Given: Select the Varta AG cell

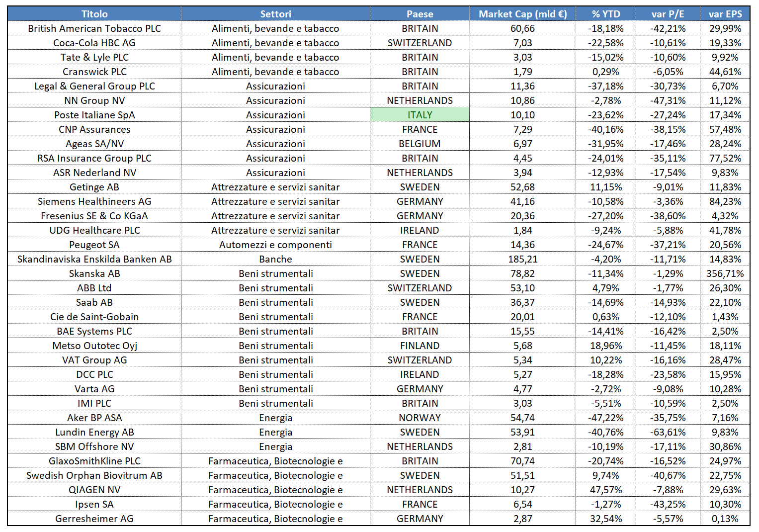Looking at the screenshot, I should [94, 389].
